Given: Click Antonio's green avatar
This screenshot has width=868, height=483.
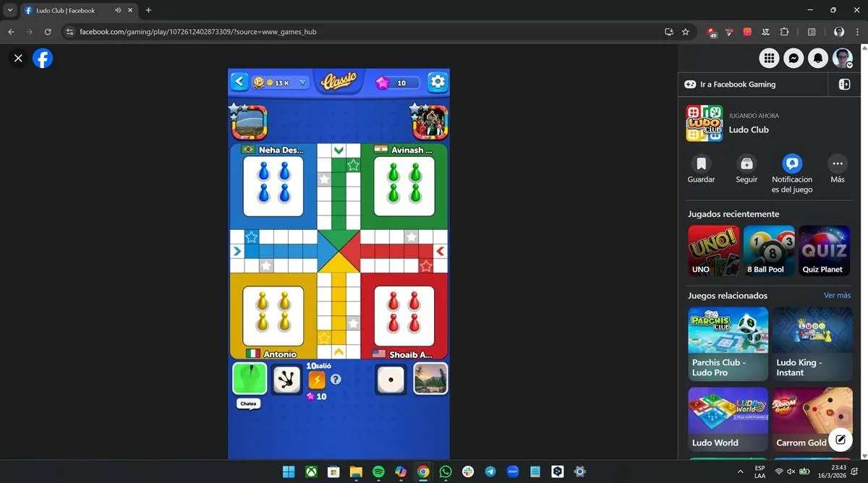Looking at the screenshot, I should (250, 379).
